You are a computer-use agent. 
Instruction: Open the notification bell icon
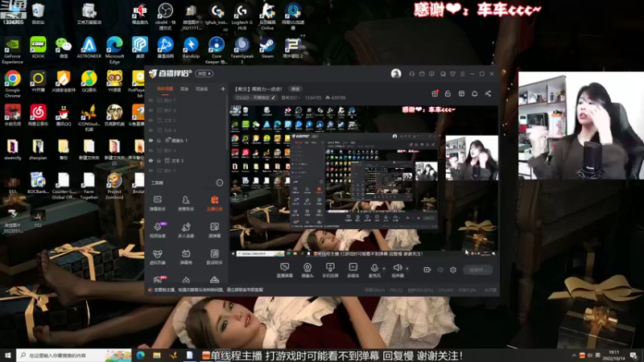pos(474,93)
